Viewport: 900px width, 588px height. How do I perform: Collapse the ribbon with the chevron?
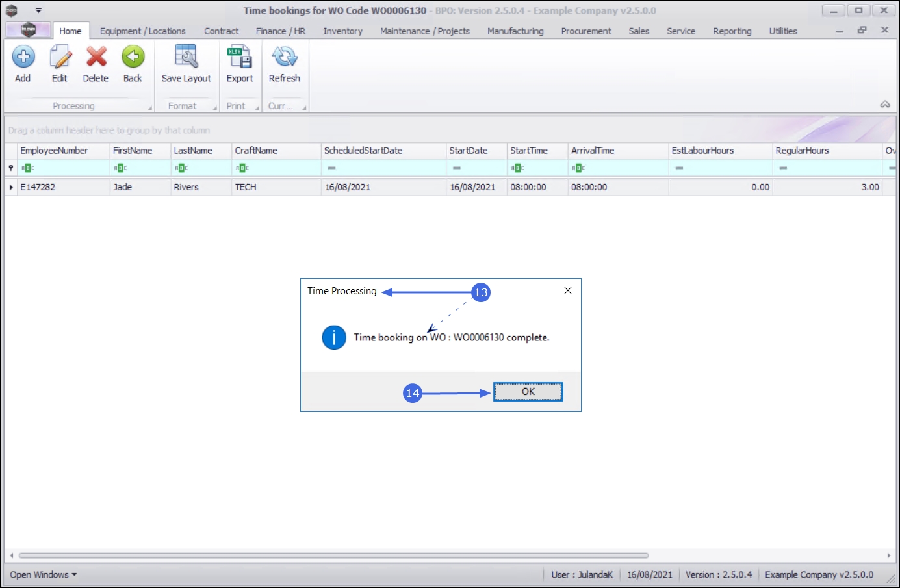[885, 105]
